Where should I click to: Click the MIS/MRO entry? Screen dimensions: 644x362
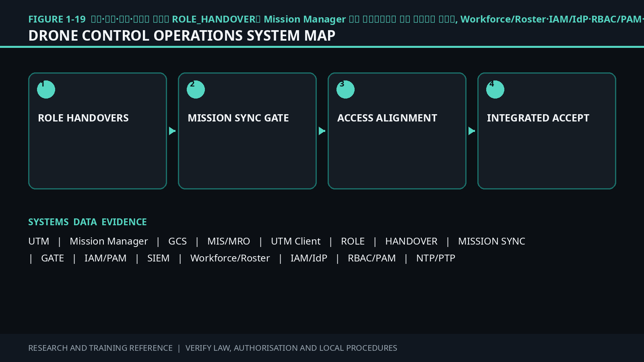click(229, 241)
